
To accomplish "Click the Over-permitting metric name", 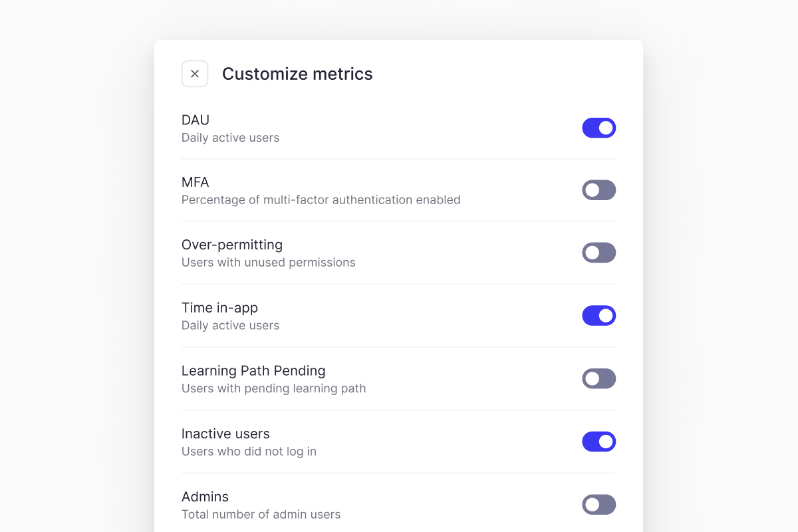I will pyautogui.click(x=232, y=245).
